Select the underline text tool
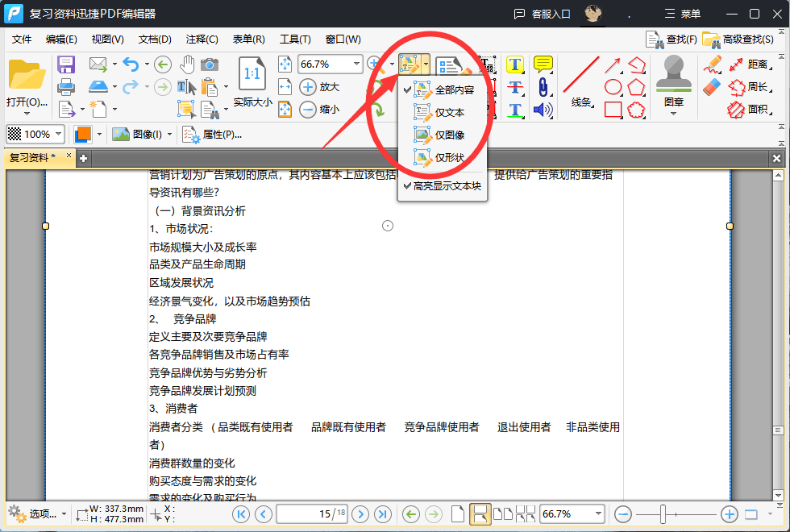Viewport: 790px width, 532px height. coord(515,110)
